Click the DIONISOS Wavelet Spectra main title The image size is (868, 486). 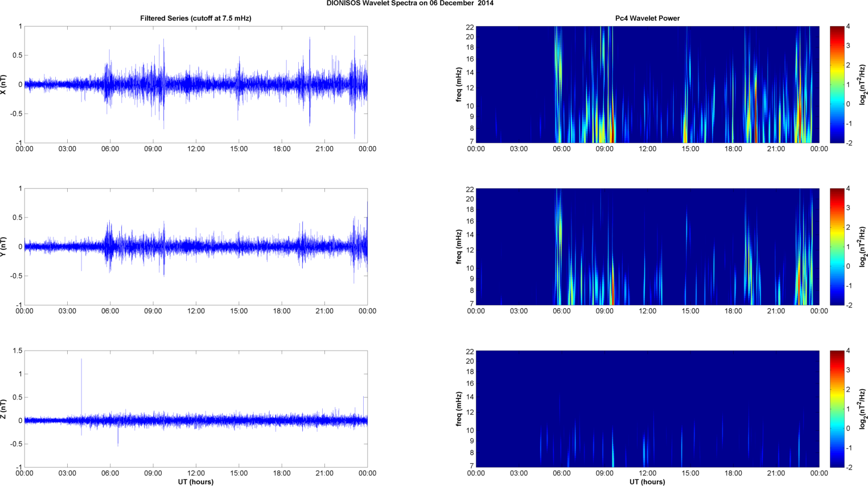pos(410,3)
